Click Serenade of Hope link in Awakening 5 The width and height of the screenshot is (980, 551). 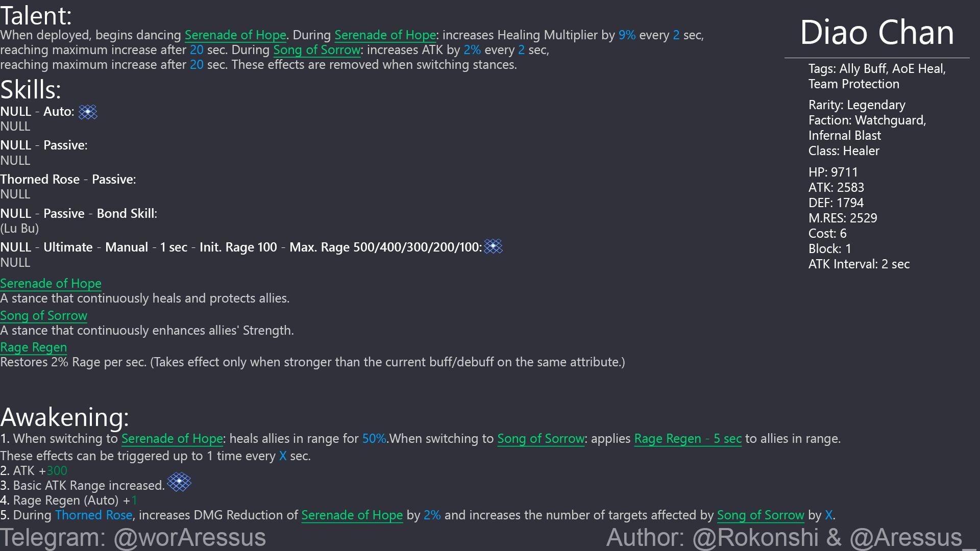pyautogui.click(x=352, y=515)
